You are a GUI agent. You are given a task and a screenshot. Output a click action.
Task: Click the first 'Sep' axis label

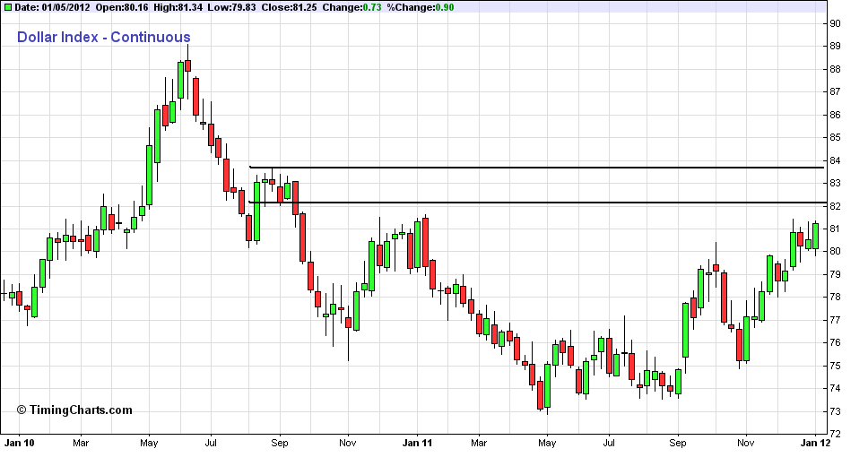(x=280, y=443)
